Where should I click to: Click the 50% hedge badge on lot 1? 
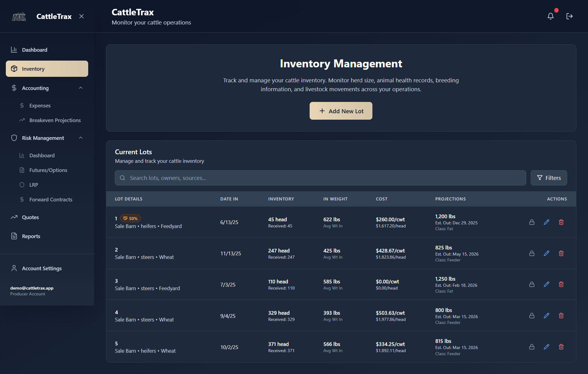pyautogui.click(x=130, y=219)
